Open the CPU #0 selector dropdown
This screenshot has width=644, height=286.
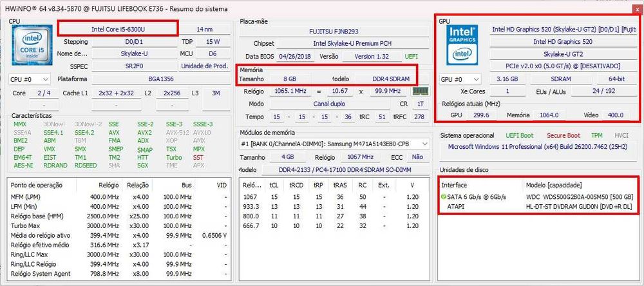(x=29, y=79)
